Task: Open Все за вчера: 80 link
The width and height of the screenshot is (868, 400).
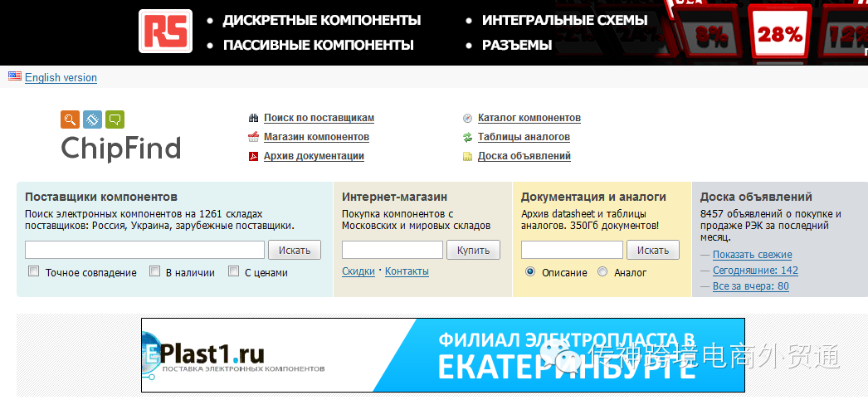Action: pos(751,286)
